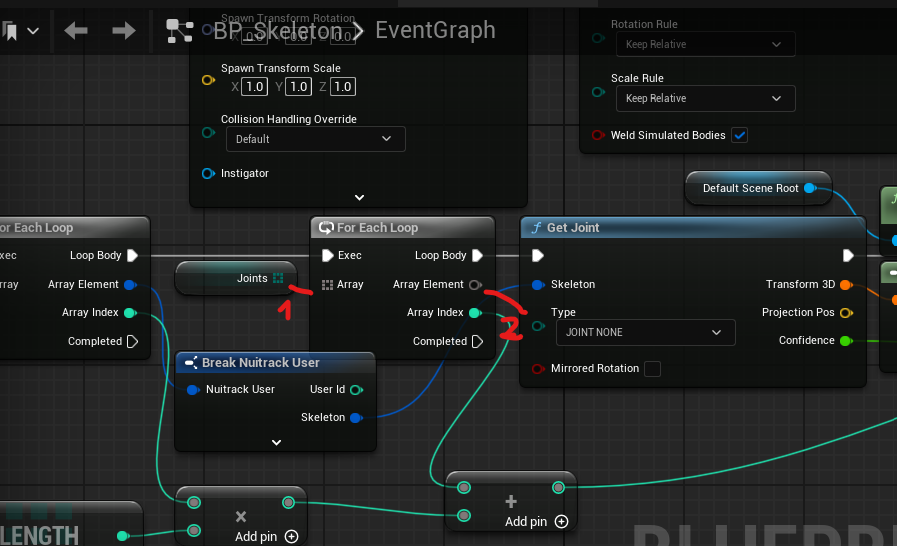
Task: Click the Get Joint Skeleton input pin
Action: [538, 284]
